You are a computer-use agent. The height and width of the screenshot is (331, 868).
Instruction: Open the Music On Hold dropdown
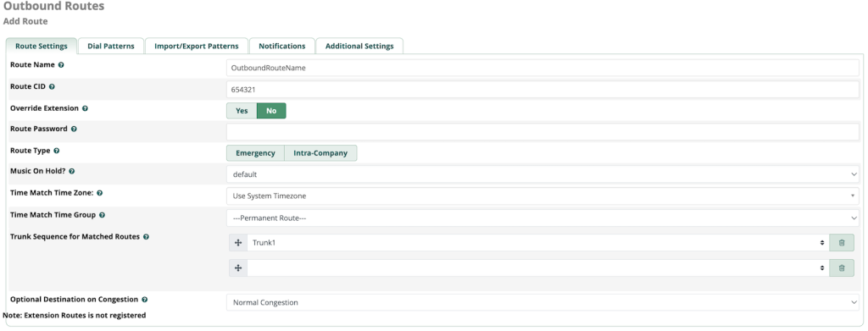542,174
